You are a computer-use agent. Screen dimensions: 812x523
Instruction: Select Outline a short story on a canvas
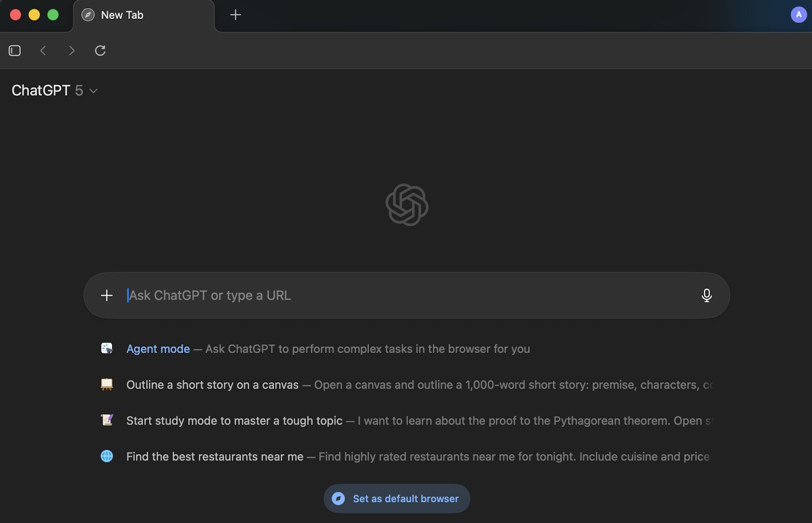(213, 385)
